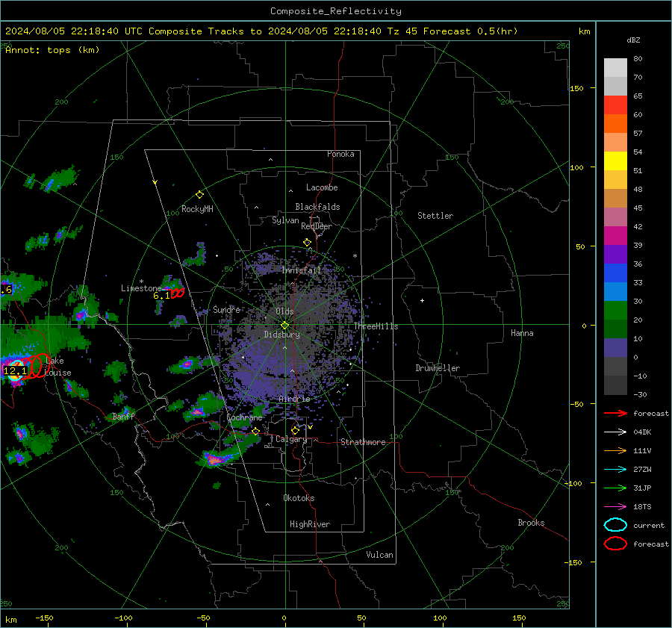Click the radar center diamond near Didsbury
The image size is (672, 628).
tap(285, 326)
